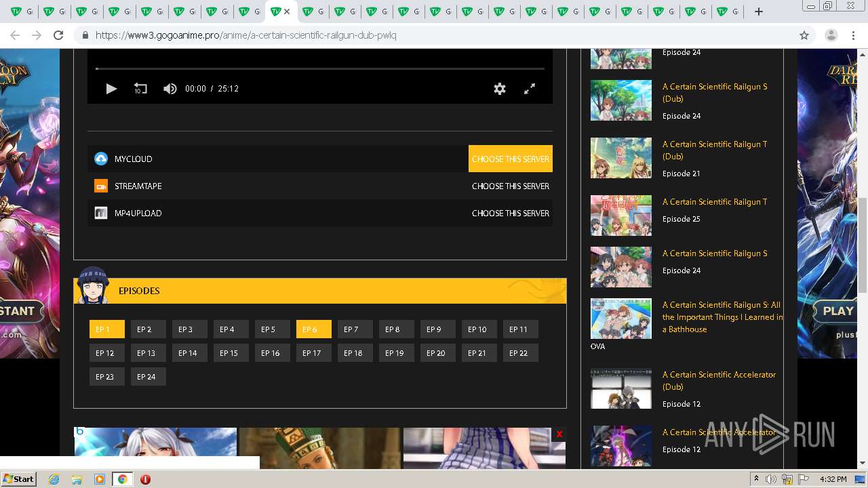Click Railgun T (Dub) thumbnail
Viewport: 868px width, 488px height.
coord(621,158)
